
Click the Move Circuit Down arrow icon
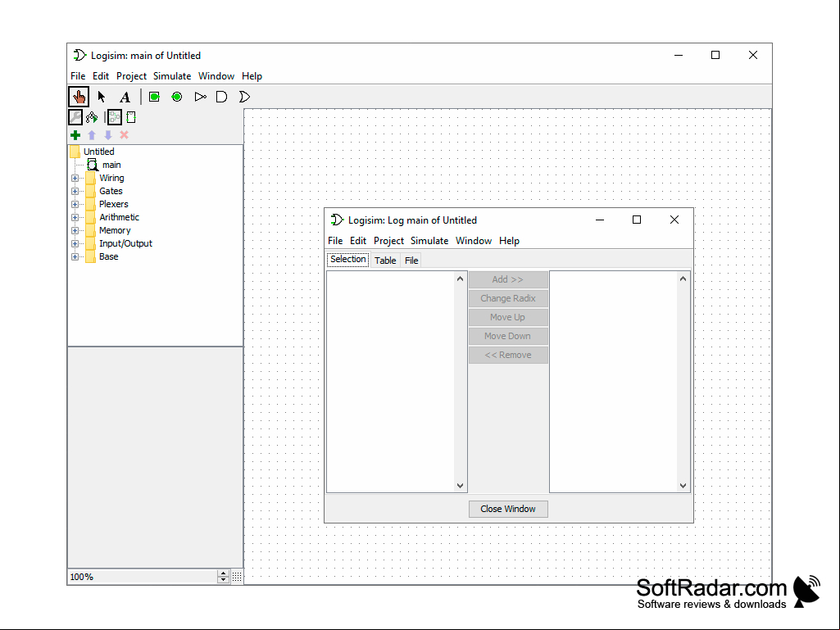[x=108, y=135]
